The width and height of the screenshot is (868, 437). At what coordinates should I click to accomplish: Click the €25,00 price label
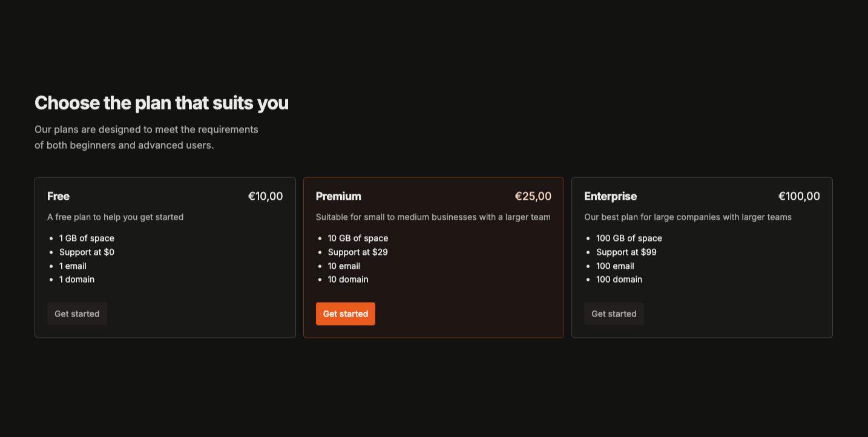[533, 196]
